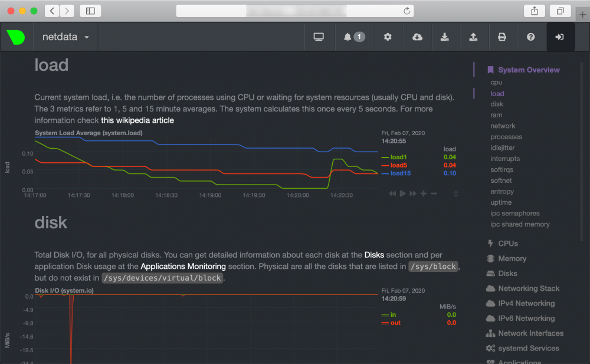The image size is (590, 364).
Task: Play the load chart
Action: coord(402,194)
